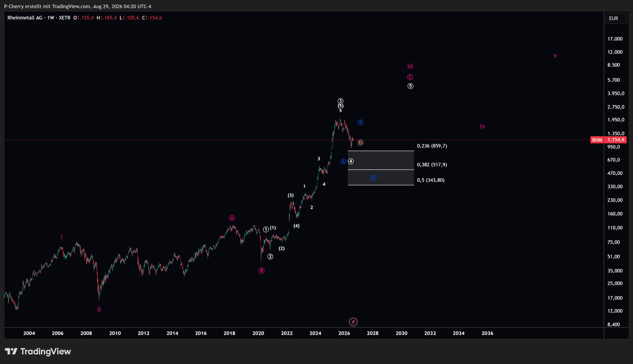The image size is (633, 364).
Task: Click '330,00' on the price axis
Action: pyautogui.click(x=615, y=186)
